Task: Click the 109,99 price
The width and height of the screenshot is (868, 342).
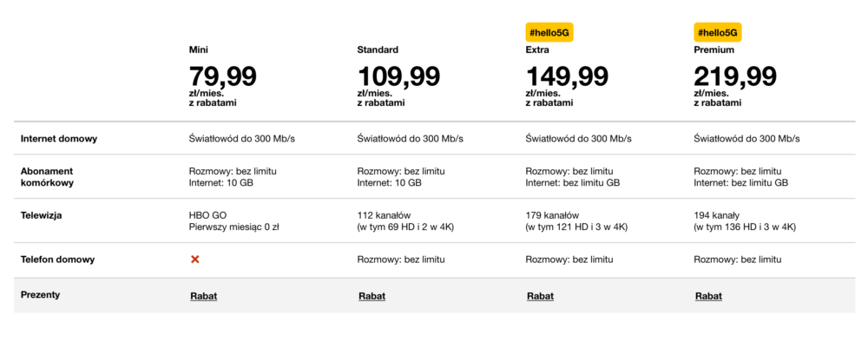Action: tap(398, 76)
